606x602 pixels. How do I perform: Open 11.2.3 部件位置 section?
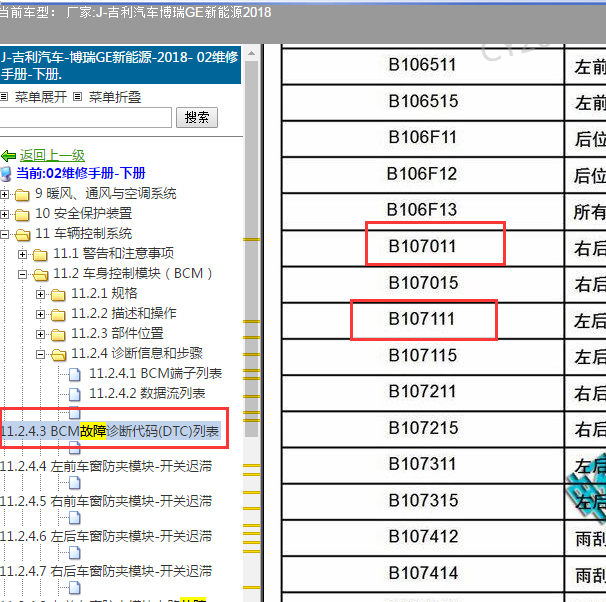pyautogui.click(x=117, y=333)
